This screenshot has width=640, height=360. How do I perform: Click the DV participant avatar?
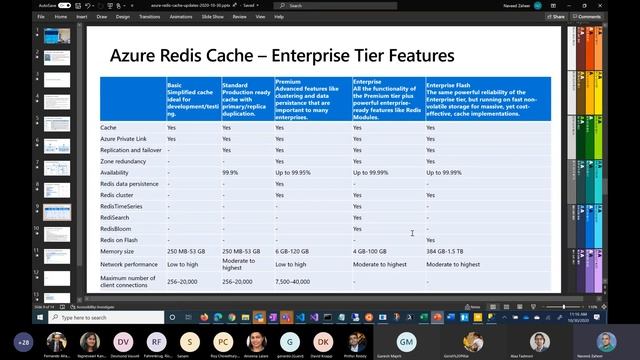pos(123,342)
